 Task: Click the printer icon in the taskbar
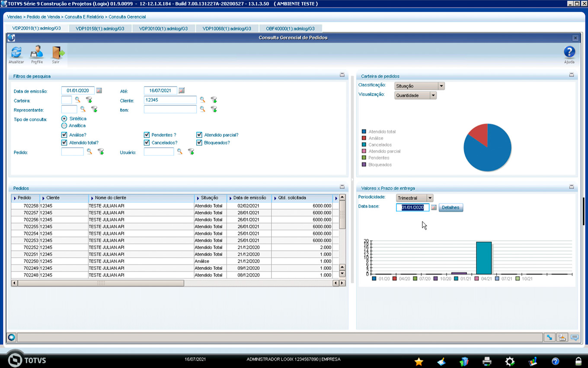pyautogui.click(x=487, y=361)
